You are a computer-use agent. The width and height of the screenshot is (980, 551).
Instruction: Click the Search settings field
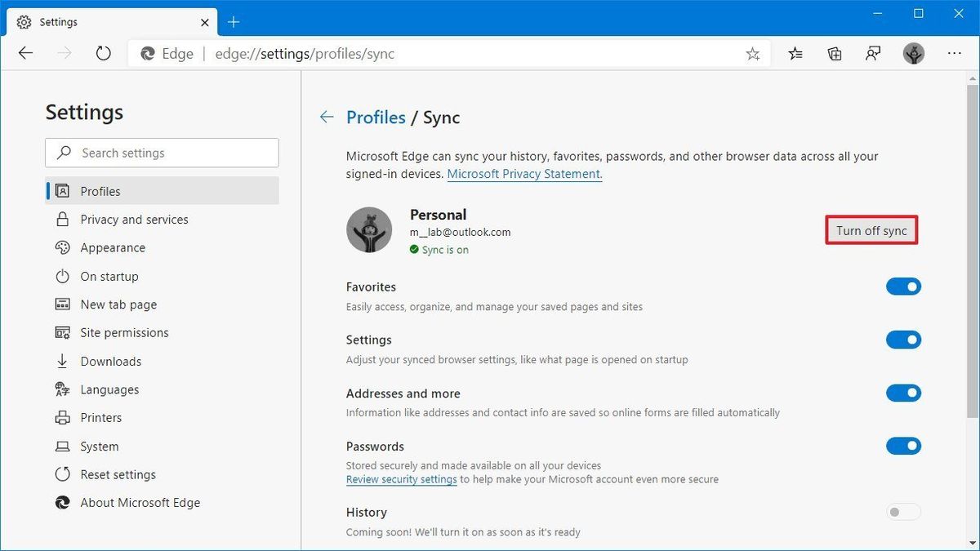pos(162,153)
